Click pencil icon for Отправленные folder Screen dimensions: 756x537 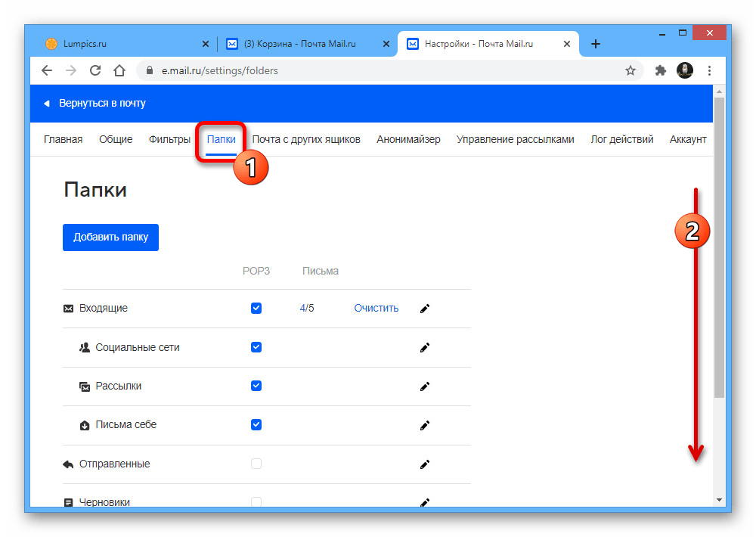pos(425,464)
